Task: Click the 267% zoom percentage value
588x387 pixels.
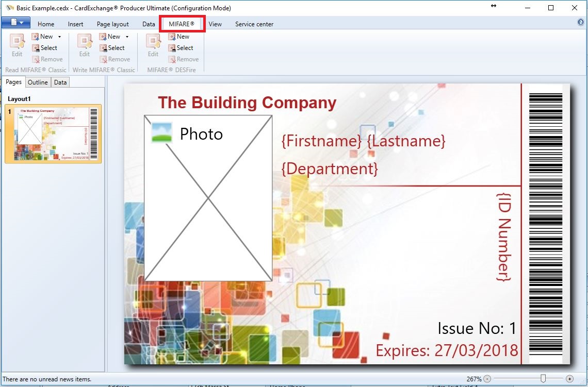Action: [474, 379]
